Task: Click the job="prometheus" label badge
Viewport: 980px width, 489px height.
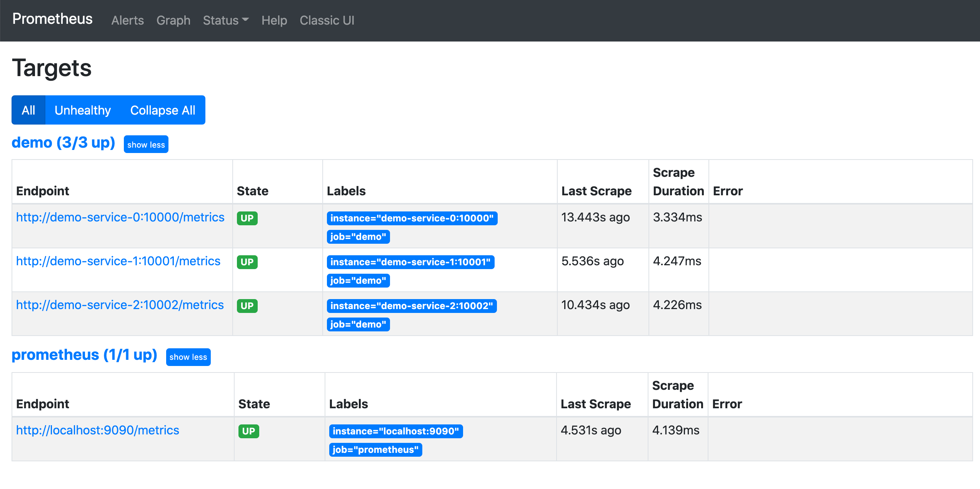Action: coord(375,450)
